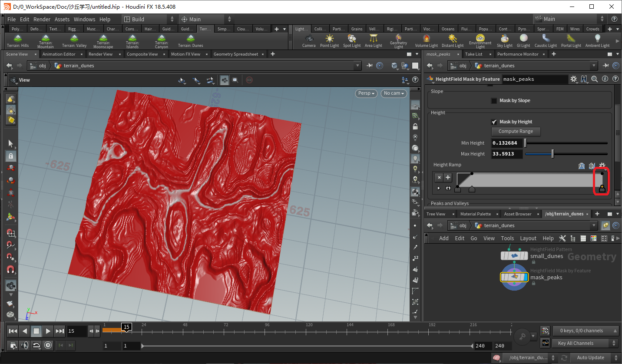The image size is (622, 364).
Task: Click the play forward button
Action: [x=48, y=331]
